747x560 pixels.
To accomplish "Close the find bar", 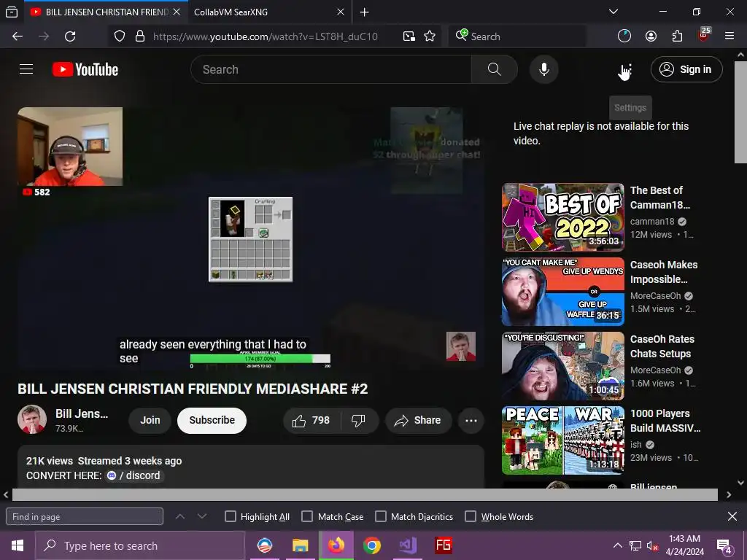I will coord(732,516).
